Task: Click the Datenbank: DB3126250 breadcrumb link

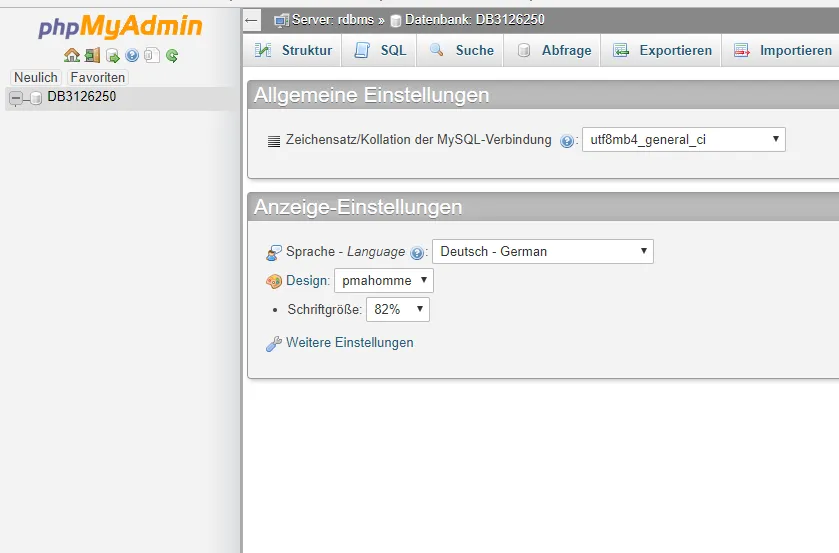Action: [475, 20]
